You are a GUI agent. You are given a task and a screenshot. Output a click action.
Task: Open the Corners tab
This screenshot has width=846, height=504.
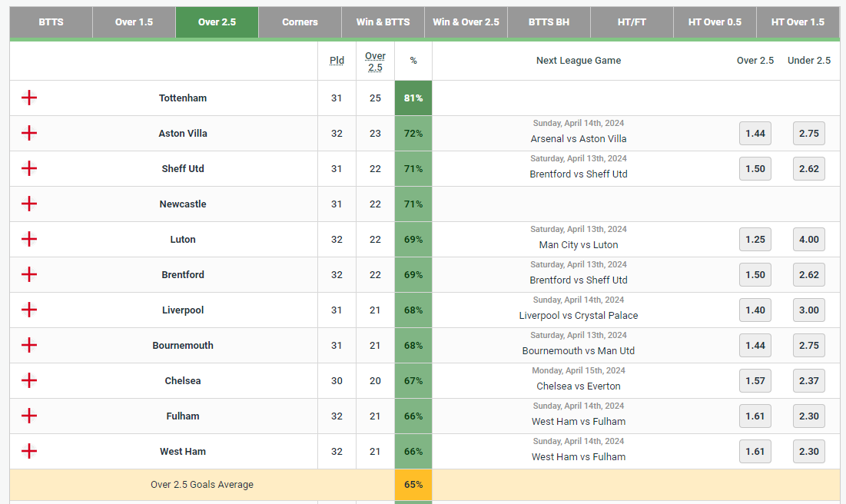(300, 22)
